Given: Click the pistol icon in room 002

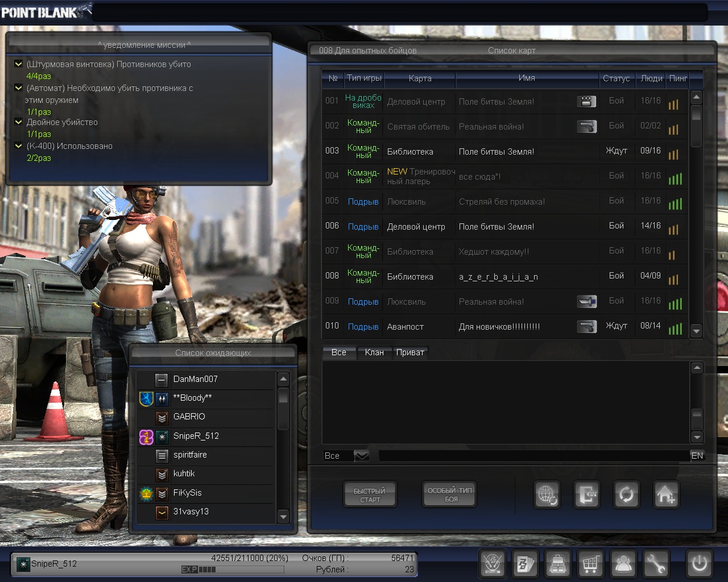Looking at the screenshot, I should tap(586, 126).
